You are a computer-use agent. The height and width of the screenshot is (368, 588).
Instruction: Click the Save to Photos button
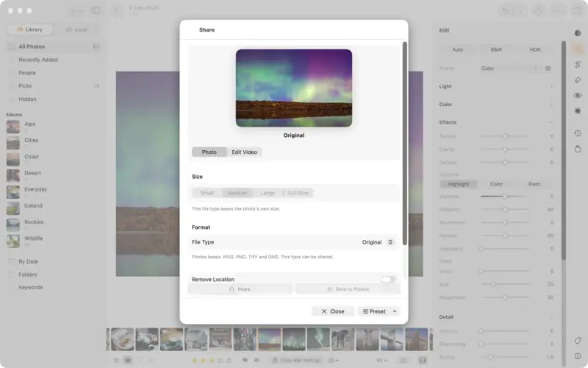pyautogui.click(x=348, y=289)
